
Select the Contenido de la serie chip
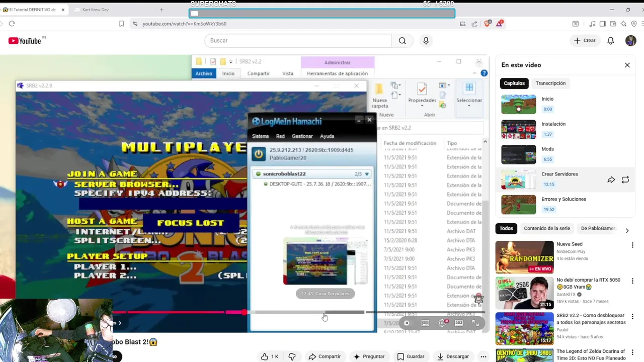[547, 228]
